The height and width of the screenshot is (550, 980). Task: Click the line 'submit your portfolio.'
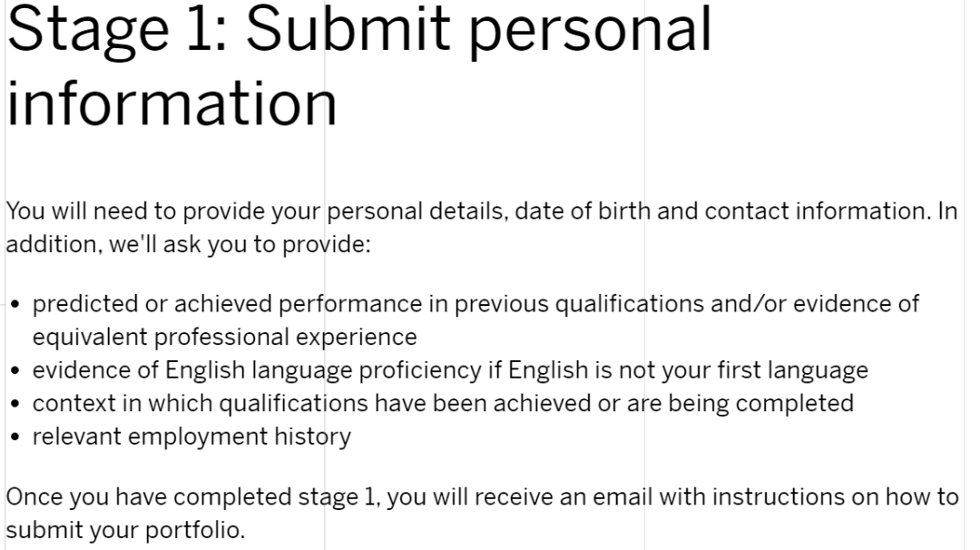(x=125, y=531)
